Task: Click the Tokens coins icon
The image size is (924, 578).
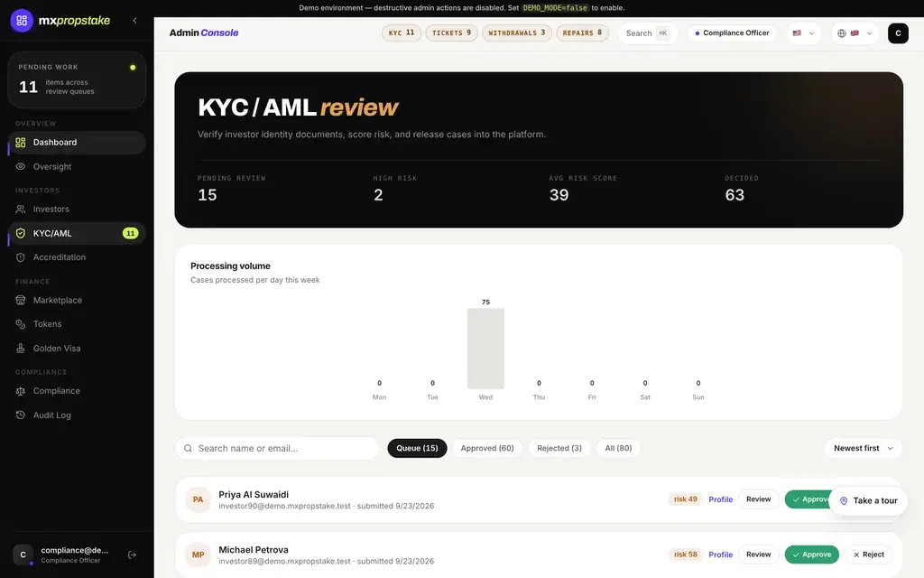Action: [21, 324]
